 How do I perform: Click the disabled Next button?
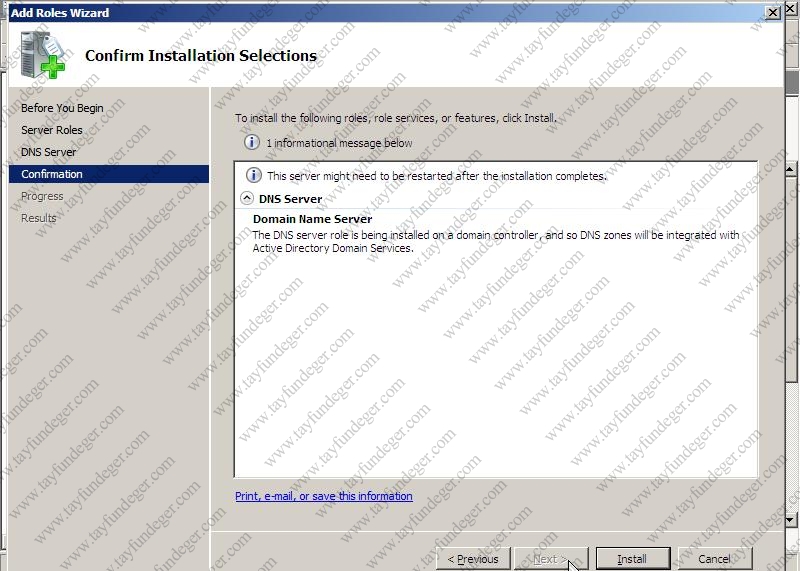point(551,559)
